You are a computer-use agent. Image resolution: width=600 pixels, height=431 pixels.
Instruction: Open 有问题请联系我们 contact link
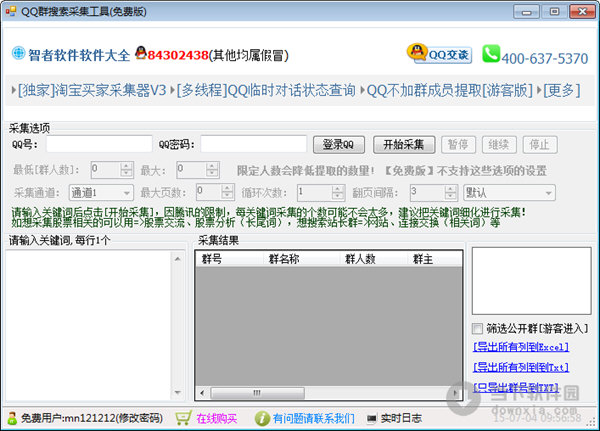point(314,419)
